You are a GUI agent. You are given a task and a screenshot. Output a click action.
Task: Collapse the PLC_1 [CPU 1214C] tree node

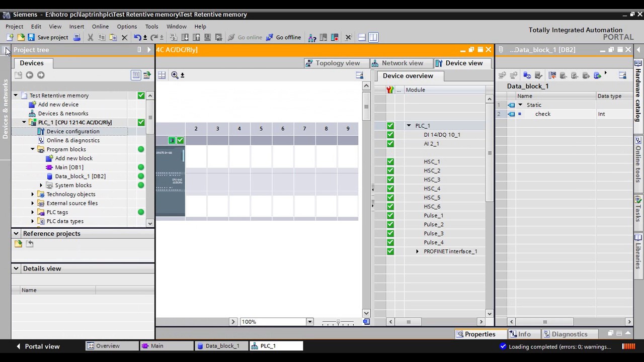pos(24,122)
